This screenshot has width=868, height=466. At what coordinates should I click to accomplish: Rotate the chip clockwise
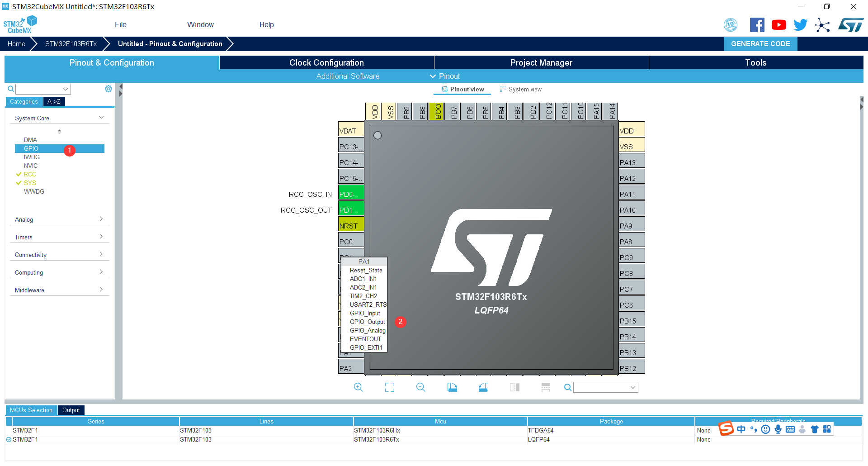(x=452, y=387)
